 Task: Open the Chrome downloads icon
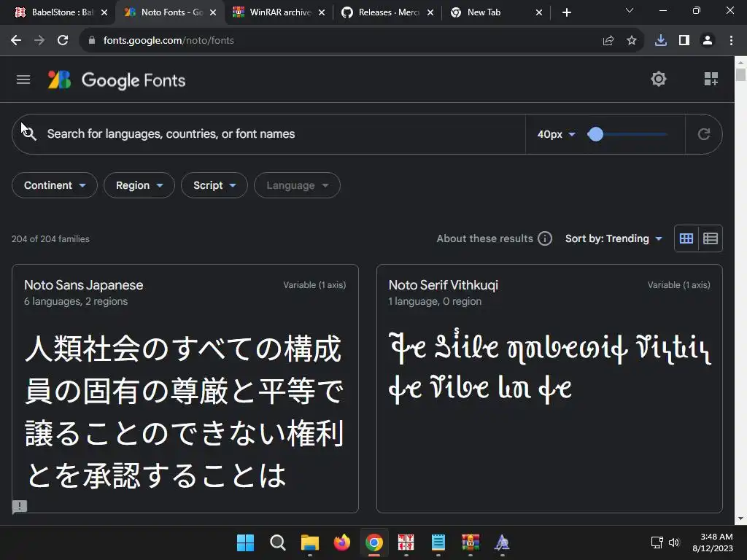pos(660,41)
